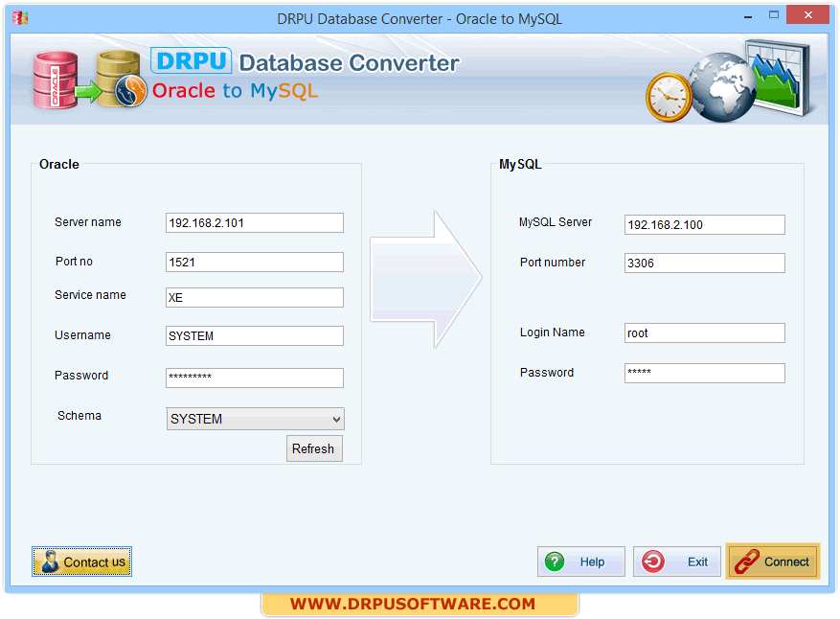Click the app icon in title bar
Image resolution: width=840 pixels, height=619 pixels.
click(20, 18)
